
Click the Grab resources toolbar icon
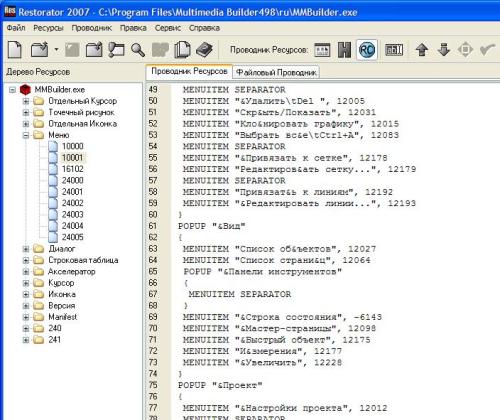[116, 50]
